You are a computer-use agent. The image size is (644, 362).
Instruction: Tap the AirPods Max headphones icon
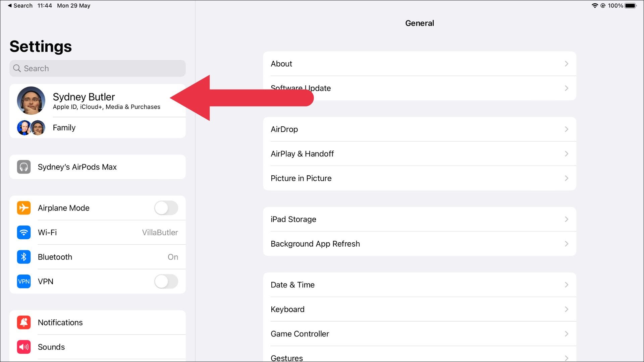click(24, 167)
